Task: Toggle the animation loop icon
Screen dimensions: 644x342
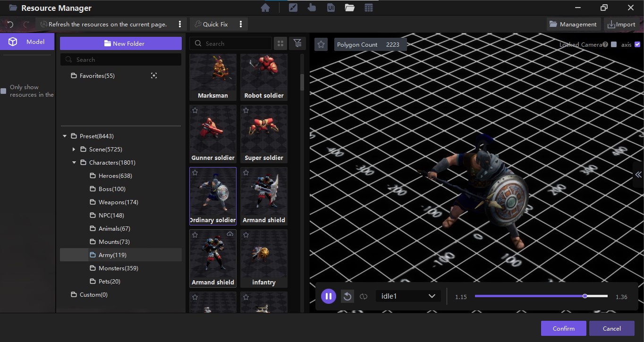Action: pyautogui.click(x=363, y=296)
